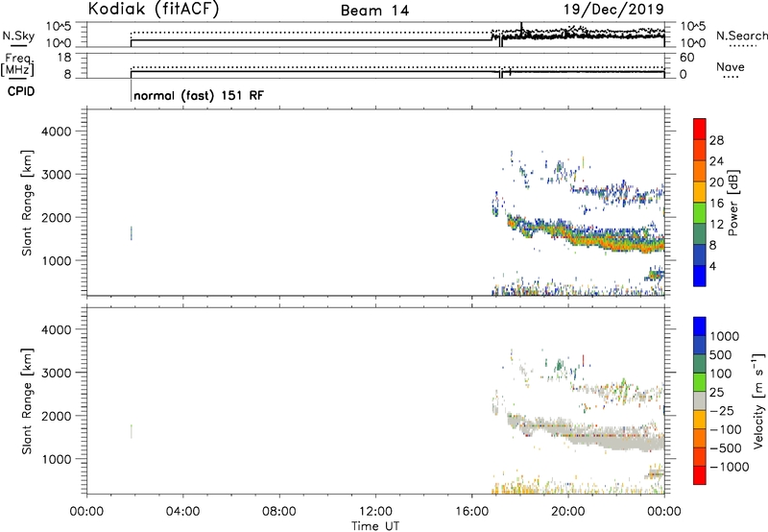Click the '-1000' value on velocity colorbar
This screenshot has height=532, width=768.
730,467
